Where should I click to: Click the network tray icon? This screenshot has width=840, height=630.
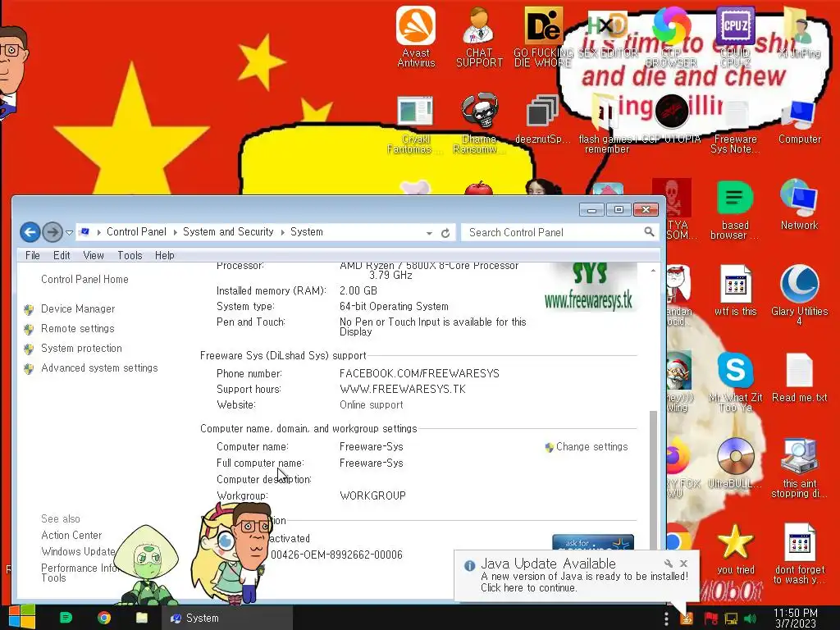coord(731,619)
